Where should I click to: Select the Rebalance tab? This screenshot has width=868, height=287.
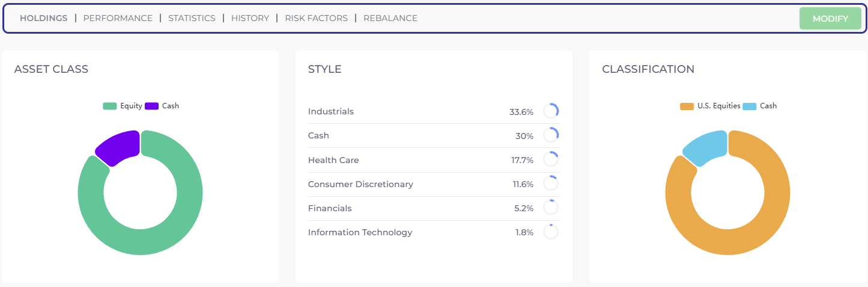click(x=390, y=18)
